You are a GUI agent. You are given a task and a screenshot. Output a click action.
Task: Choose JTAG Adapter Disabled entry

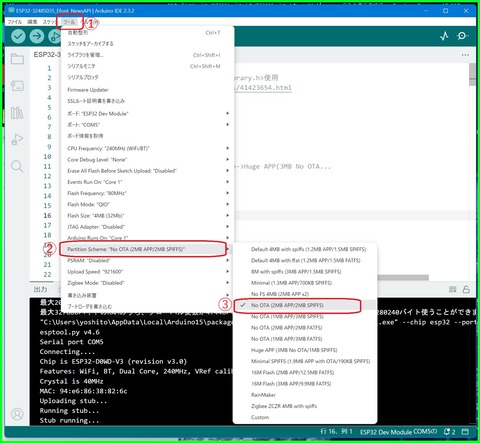(x=147, y=227)
